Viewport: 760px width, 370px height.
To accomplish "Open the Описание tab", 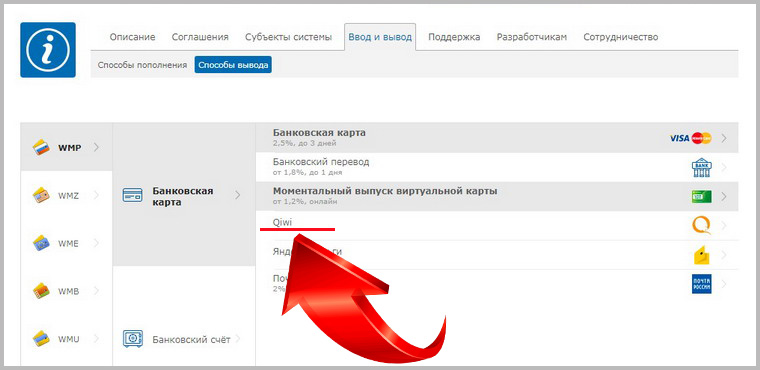I will coord(132,37).
